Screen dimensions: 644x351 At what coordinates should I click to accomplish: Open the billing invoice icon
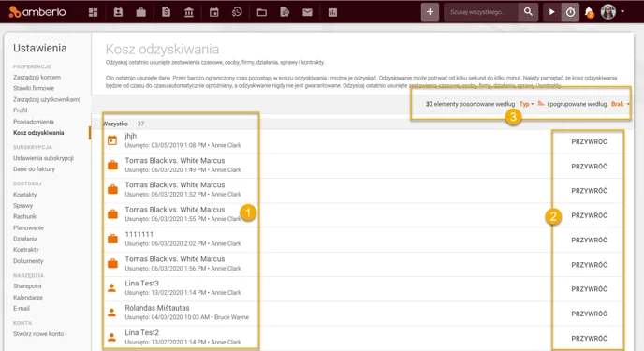point(166,12)
